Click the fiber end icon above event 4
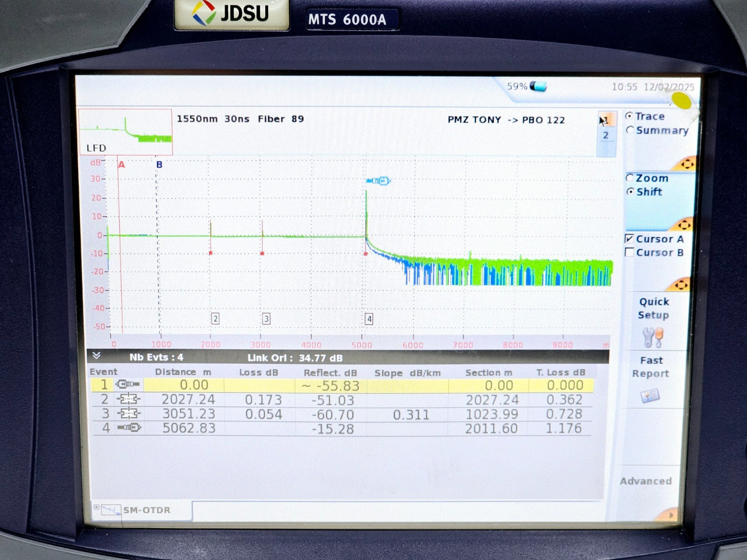The image size is (747, 560). 378,181
